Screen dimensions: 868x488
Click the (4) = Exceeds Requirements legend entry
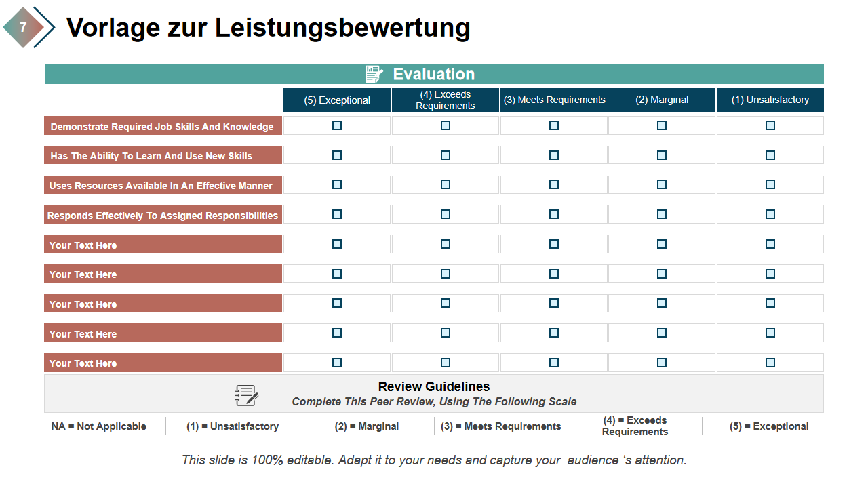coord(635,426)
